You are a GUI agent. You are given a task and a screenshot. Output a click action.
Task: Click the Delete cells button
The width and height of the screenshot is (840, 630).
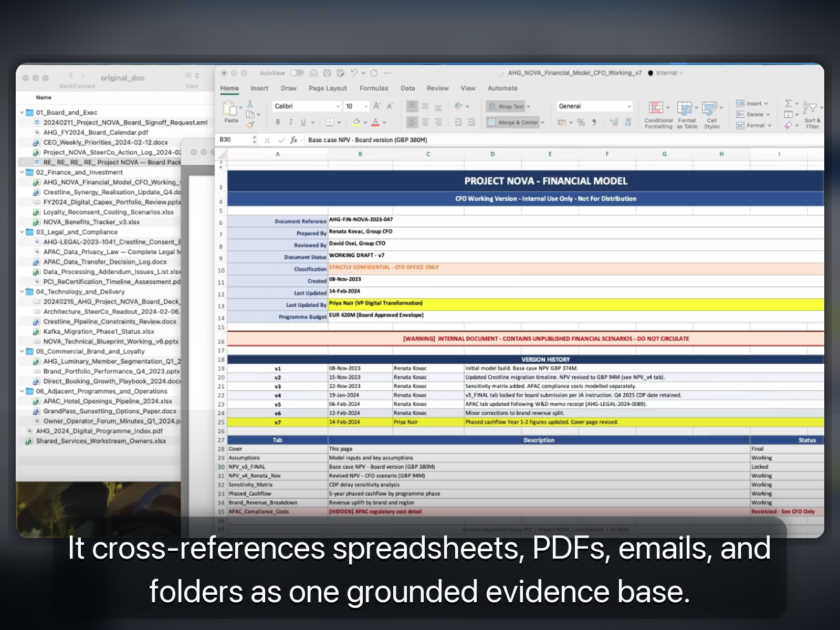(x=753, y=114)
